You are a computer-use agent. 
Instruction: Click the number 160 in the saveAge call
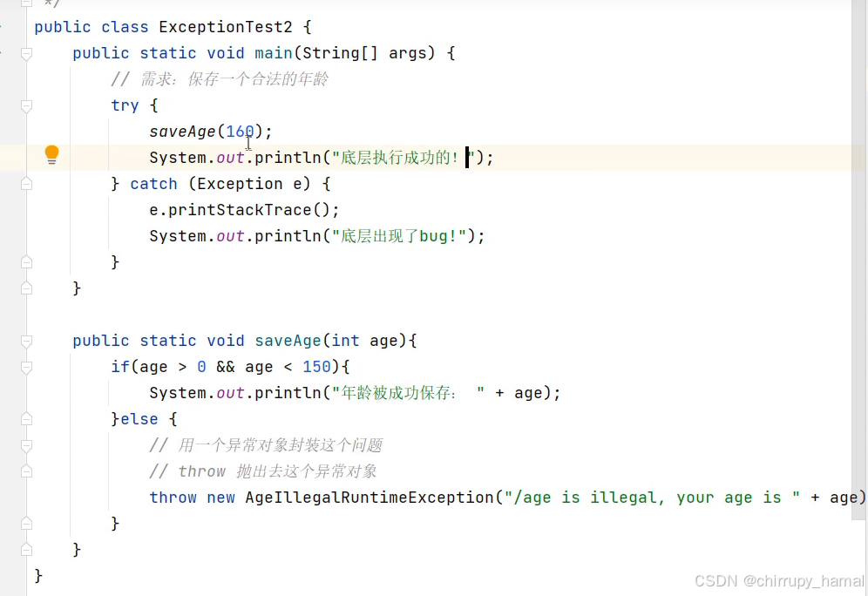click(240, 132)
